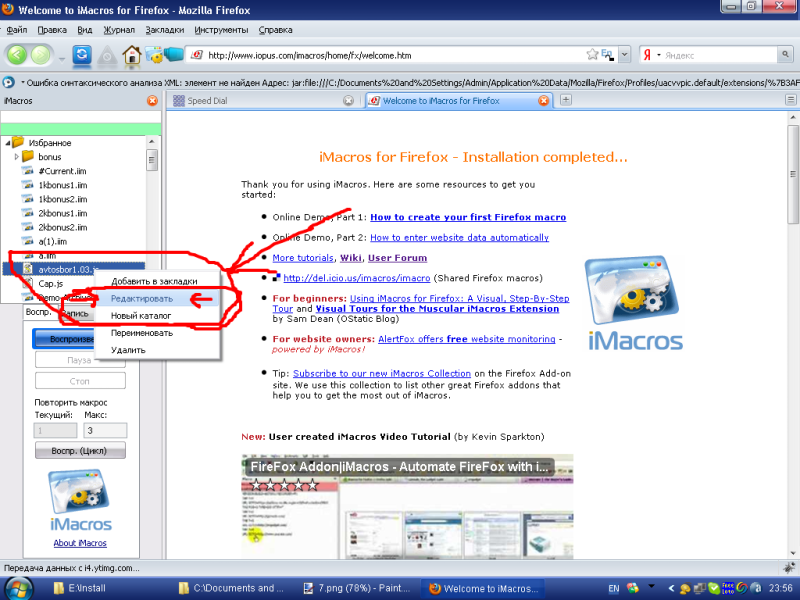
Task: Open the back/forward history dropdown arrow
Action: tap(62, 59)
